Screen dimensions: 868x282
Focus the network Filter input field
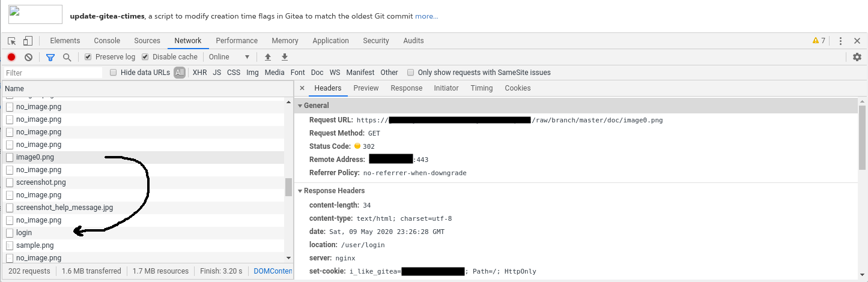click(53, 73)
